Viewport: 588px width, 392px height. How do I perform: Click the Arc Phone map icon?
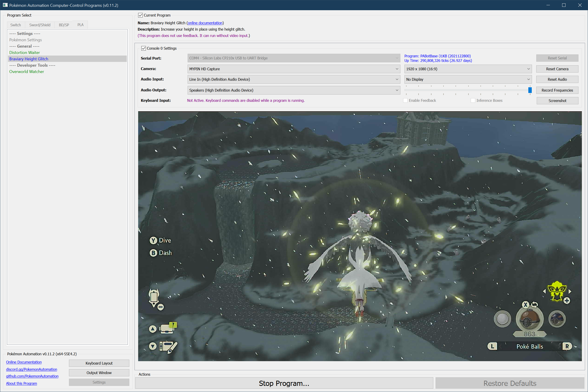[x=154, y=298]
